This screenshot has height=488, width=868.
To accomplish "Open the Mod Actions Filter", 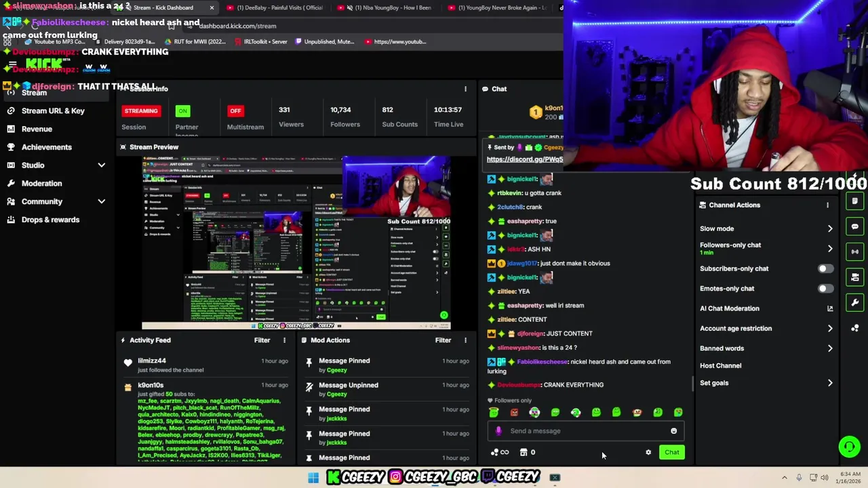I will [x=443, y=340].
